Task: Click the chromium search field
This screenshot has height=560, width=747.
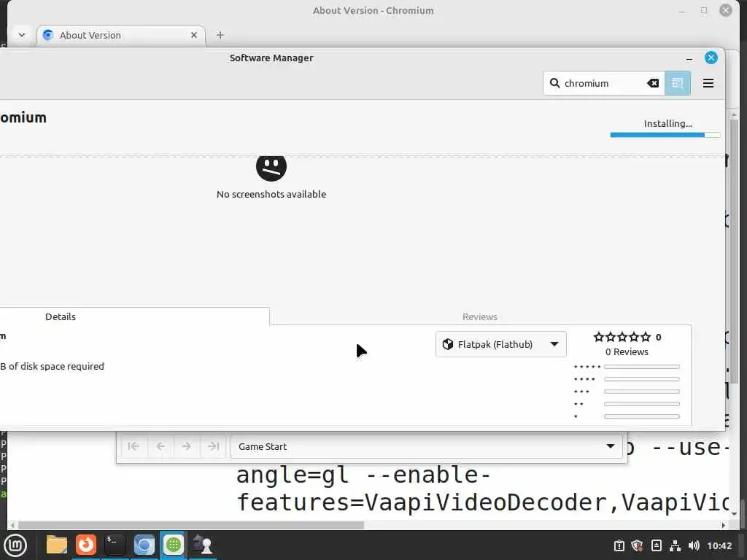Action: pos(603,83)
